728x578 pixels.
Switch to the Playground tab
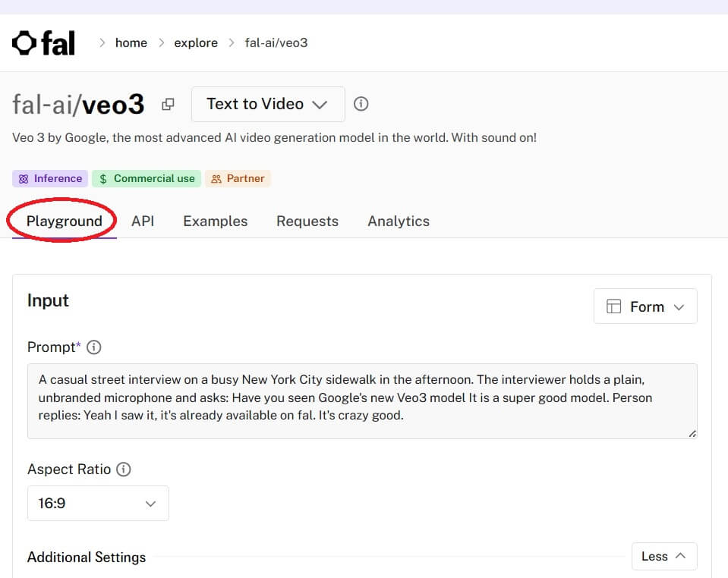(64, 221)
